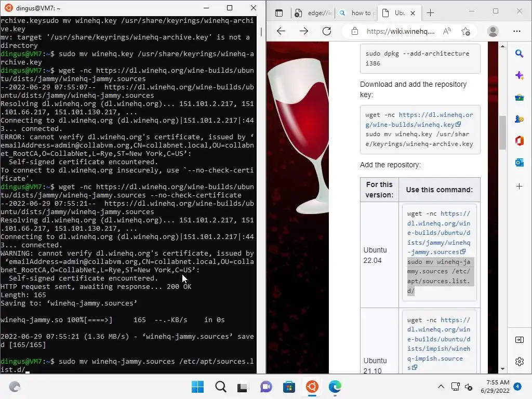Open Edge tab actions menu icon
The width and height of the screenshot is (532, 399).
coord(279,13)
